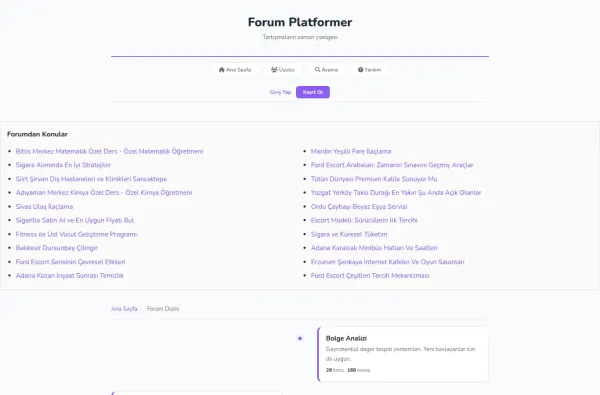Open Sigara ve Küresel Tüketim topic

point(349,234)
